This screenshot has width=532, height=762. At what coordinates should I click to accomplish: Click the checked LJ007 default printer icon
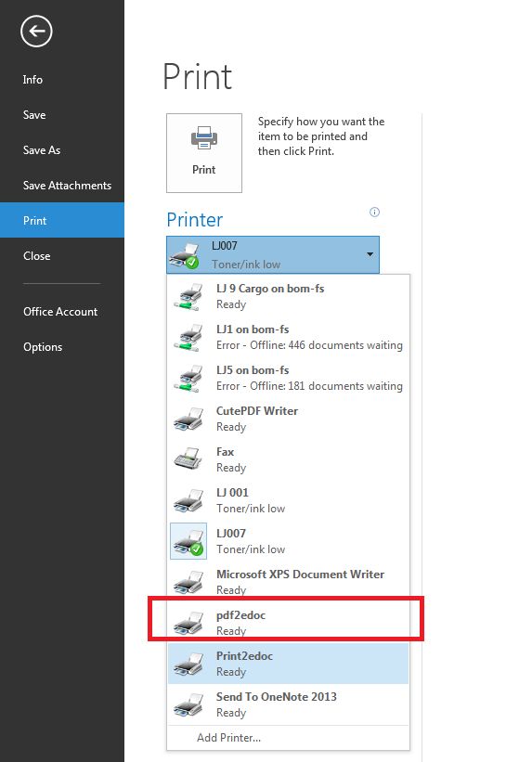[188, 541]
